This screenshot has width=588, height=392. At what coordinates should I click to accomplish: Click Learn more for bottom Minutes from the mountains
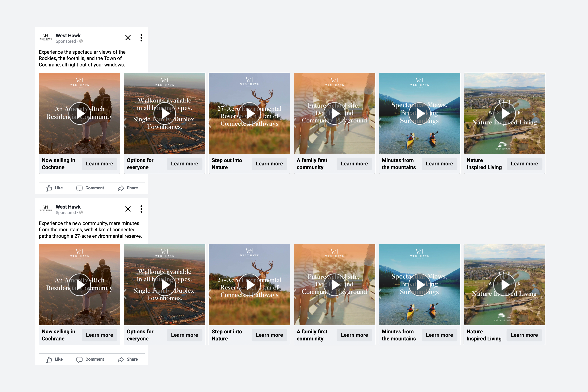pyautogui.click(x=439, y=335)
